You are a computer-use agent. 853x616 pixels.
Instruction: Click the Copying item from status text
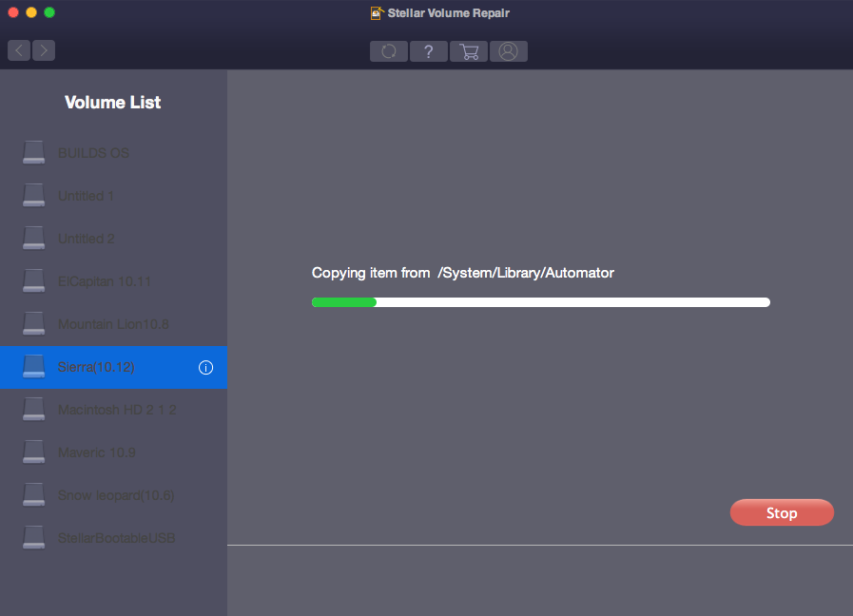click(463, 273)
